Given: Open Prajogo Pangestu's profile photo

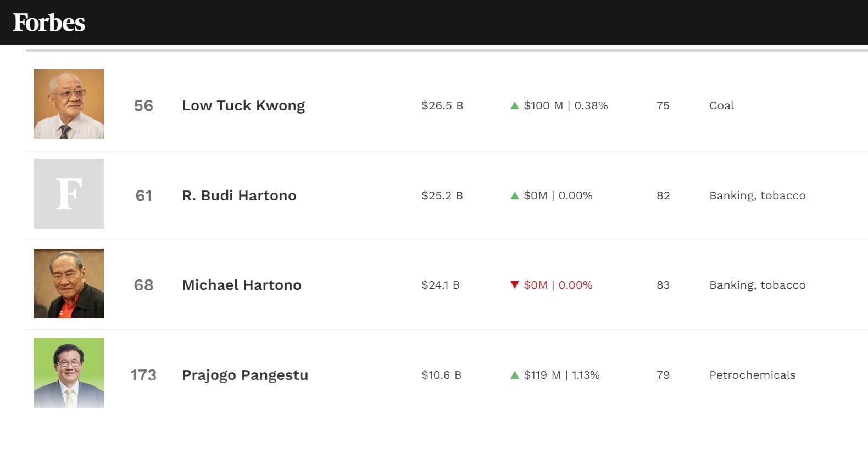Looking at the screenshot, I should [69, 373].
